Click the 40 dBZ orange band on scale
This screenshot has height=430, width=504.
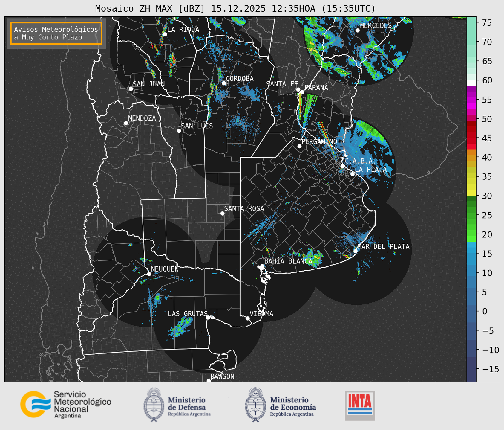tap(471, 157)
